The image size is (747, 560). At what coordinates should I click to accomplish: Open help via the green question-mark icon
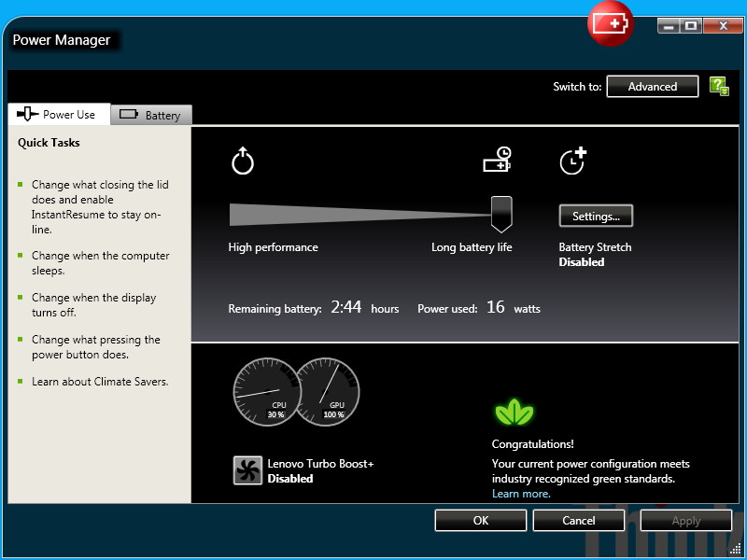[718, 87]
